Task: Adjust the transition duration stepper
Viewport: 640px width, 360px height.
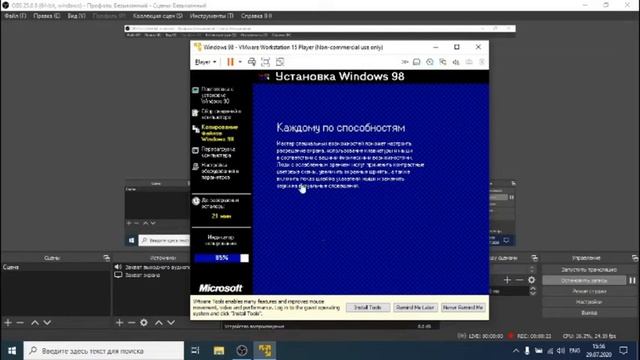Action: pos(533,291)
